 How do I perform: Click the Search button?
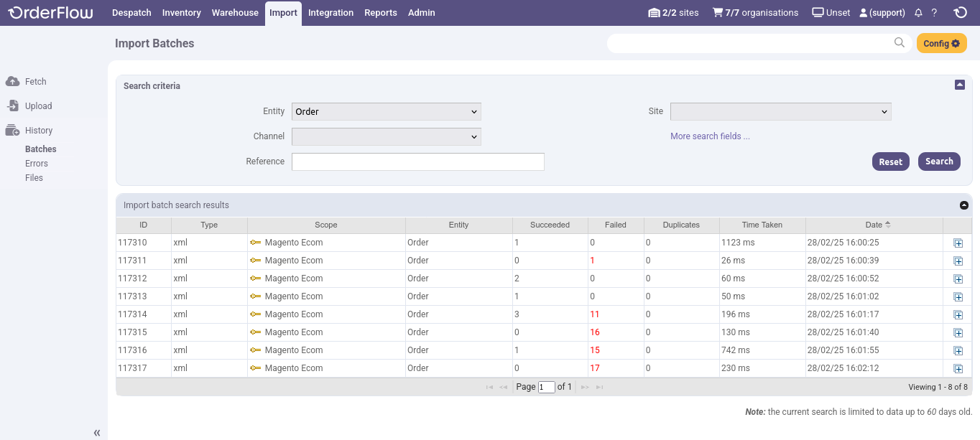(939, 161)
